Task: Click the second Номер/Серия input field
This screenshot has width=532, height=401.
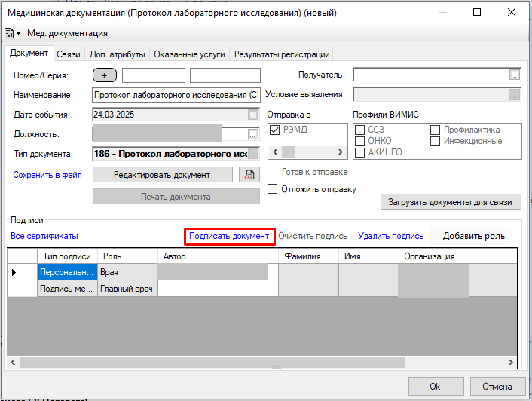Action: [x=225, y=75]
